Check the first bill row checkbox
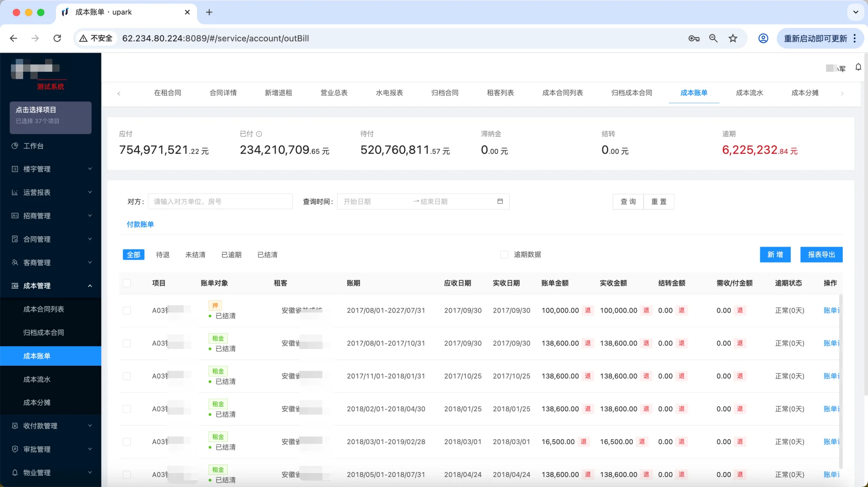 point(127,311)
